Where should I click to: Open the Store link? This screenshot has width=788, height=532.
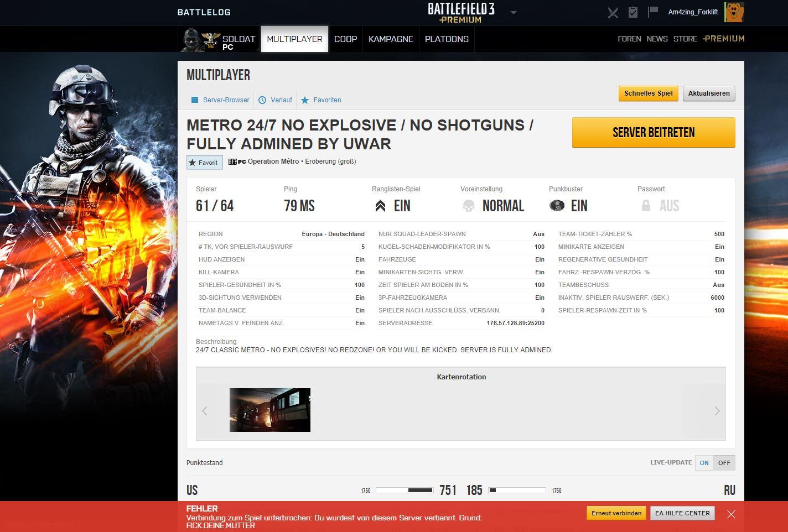[x=685, y=39]
